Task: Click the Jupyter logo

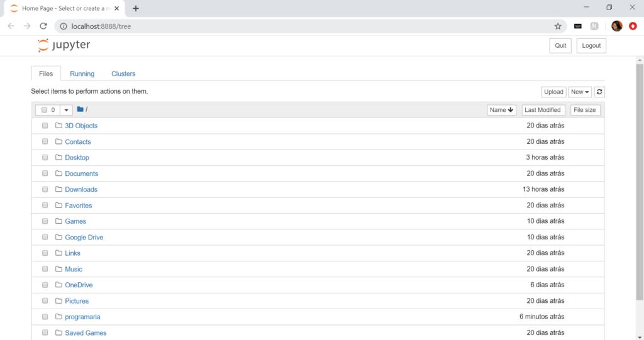Action: click(64, 45)
